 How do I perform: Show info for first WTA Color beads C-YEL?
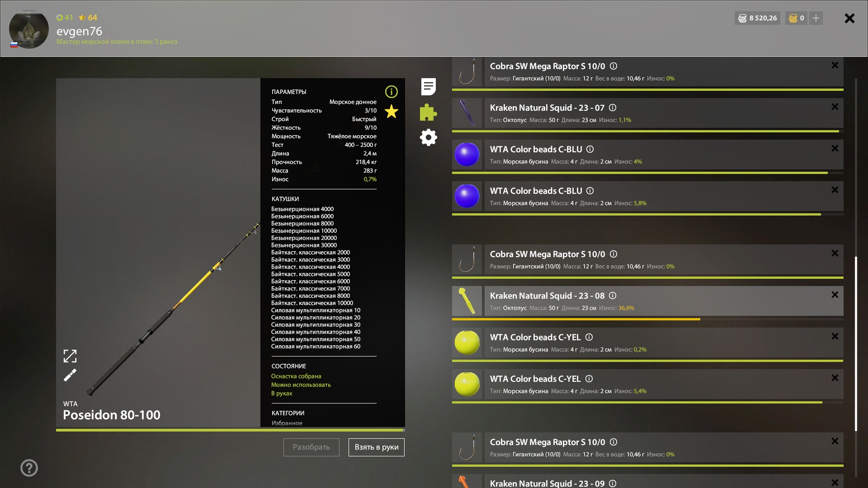589,337
